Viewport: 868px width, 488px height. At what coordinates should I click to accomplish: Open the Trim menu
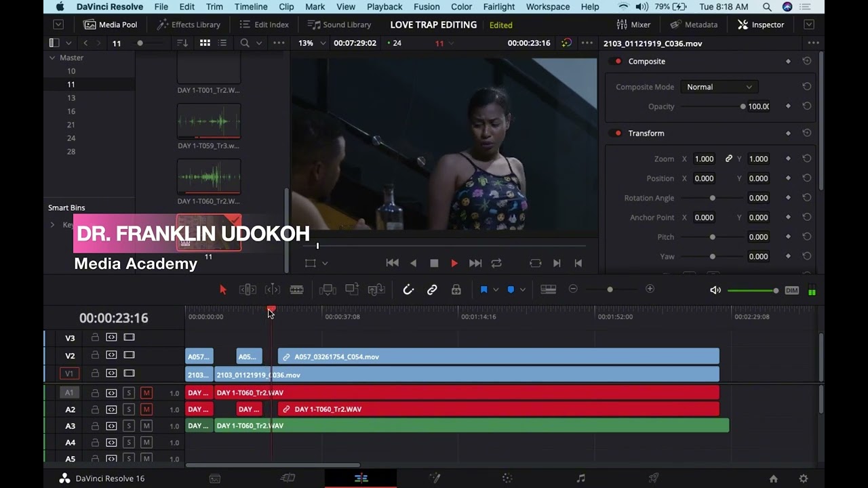[x=214, y=7]
